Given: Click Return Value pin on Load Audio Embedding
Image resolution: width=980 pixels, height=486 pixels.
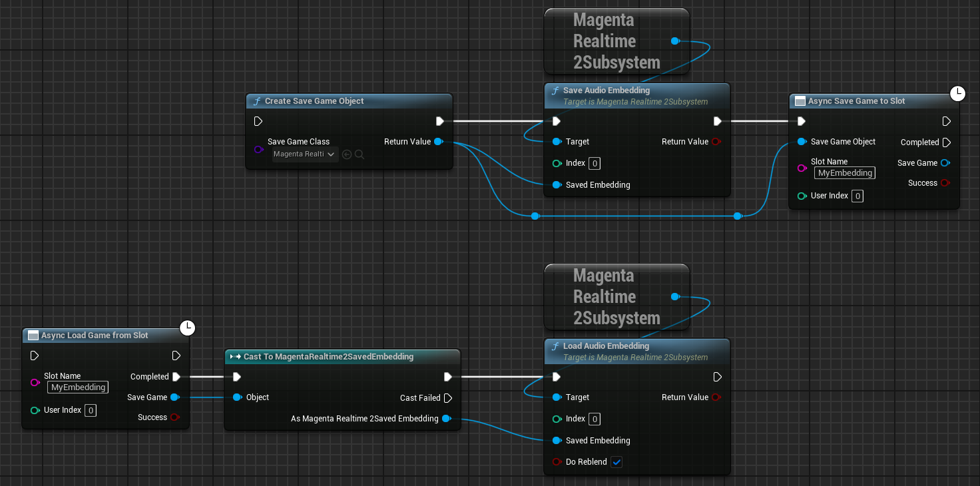Looking at the screenshot, I should (x=716, y=397).
